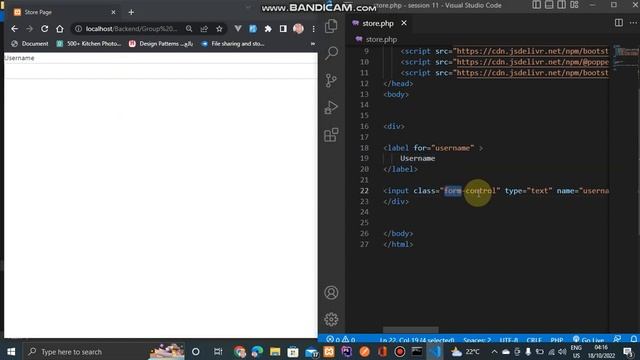Go back in the browser
The height and width of the screenshot is (360, 640).
[x=15, y=29]
